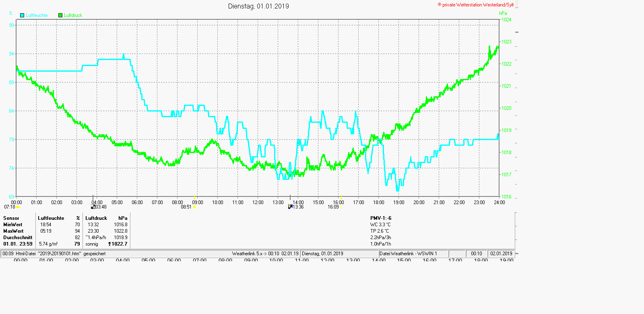644x314 pixels.
Task: Click the 'Sensor' table header
Action: tap(11, 218)
